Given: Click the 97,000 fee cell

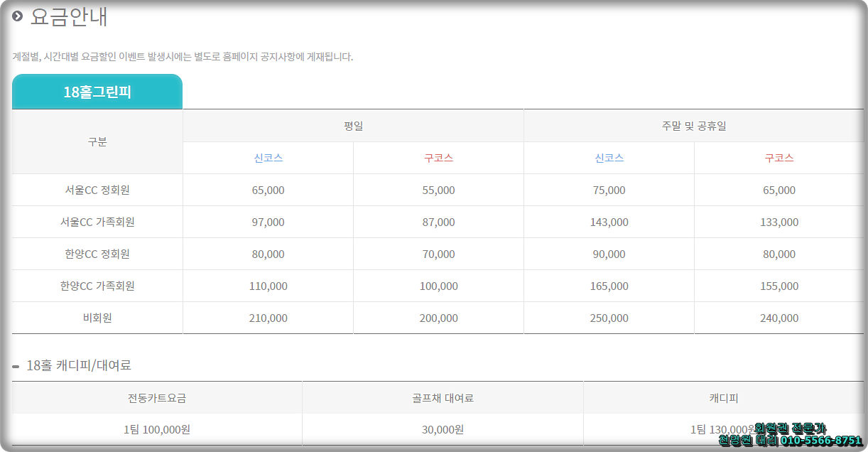Looking at the screenshot, I should 268,222.
